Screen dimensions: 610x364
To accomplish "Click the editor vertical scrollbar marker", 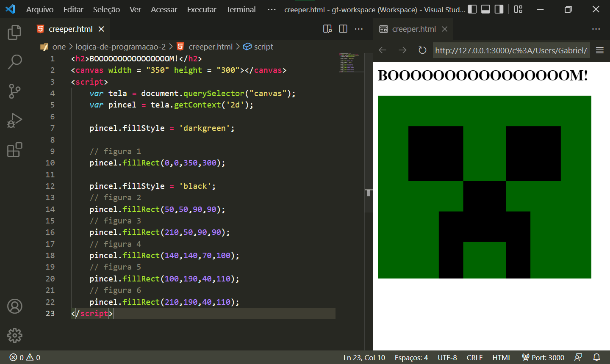I will [x=369, y=193].
